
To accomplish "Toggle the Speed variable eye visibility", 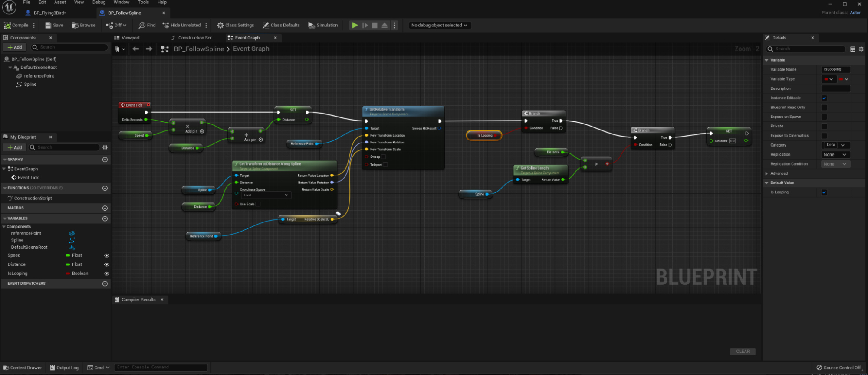I will coord(106,256).
